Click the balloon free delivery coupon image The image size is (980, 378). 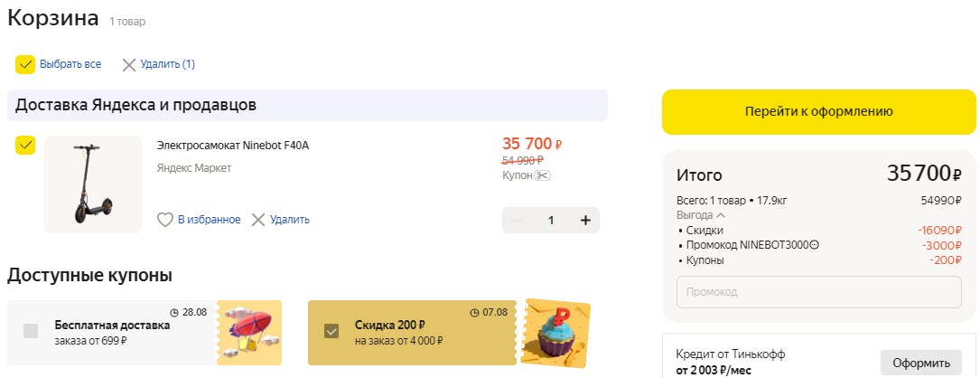click(249, 332)
